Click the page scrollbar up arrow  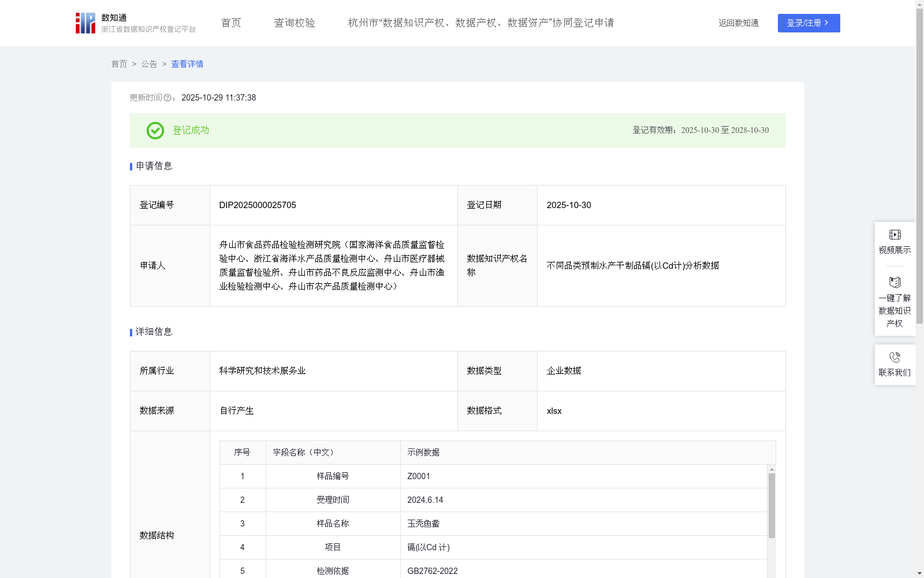pyautogui.click(x=919, y=4)
